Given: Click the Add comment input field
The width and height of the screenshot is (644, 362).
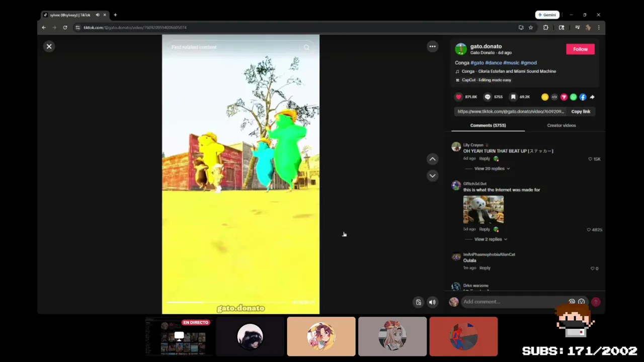Looking at the screenshot, I should click(x=513, y=302).
